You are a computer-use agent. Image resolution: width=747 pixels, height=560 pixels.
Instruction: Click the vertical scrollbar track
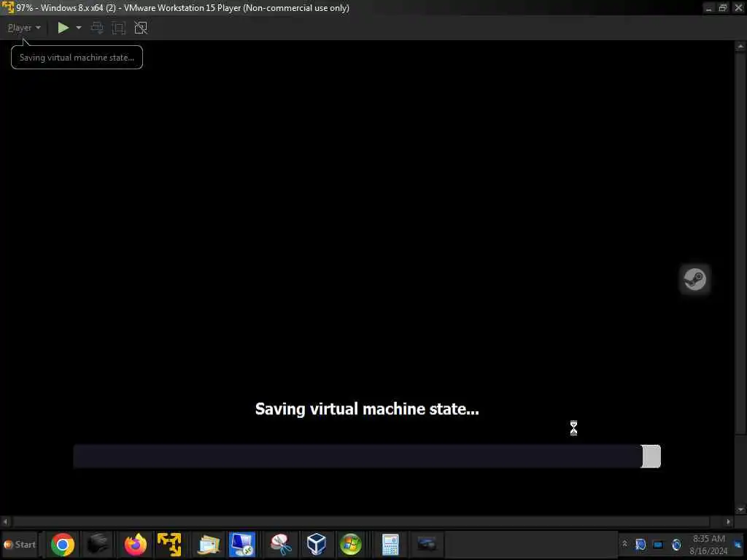740,243
